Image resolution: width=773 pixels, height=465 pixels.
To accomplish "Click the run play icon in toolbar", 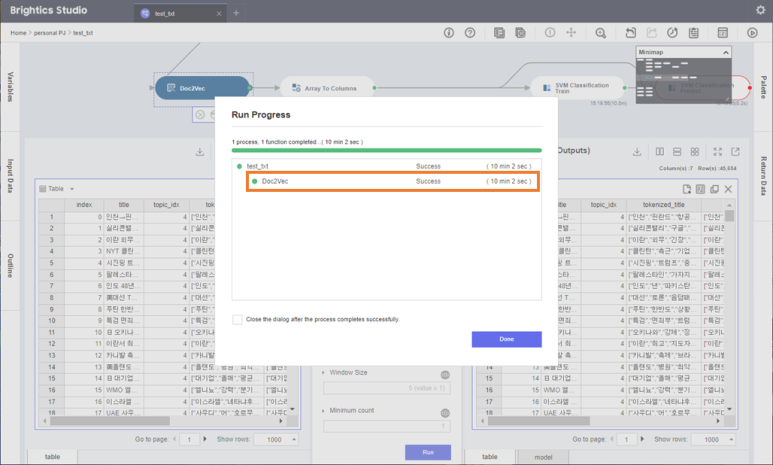I will (752, 33).
